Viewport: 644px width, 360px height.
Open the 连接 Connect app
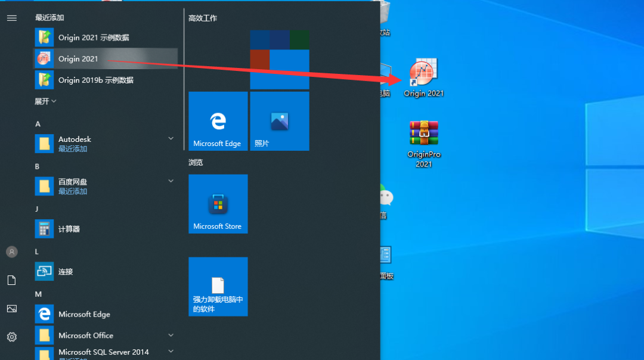(66, 272)
